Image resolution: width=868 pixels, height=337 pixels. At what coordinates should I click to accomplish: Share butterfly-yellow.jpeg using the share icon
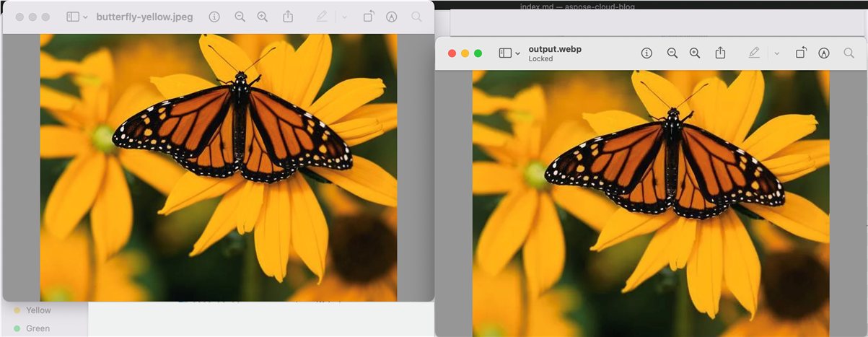pyautogui.click(x=288, y=17)
